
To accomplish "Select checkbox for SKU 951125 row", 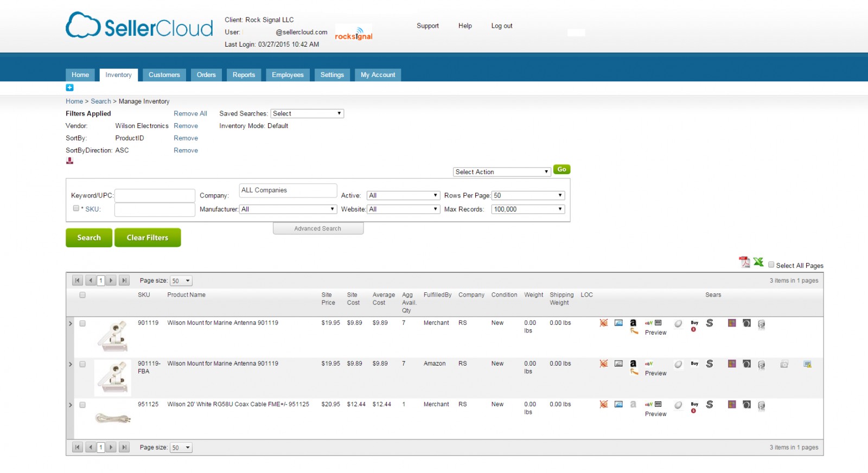I will click(82, 405).
